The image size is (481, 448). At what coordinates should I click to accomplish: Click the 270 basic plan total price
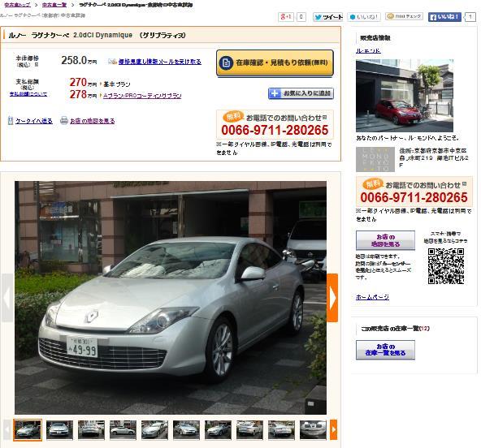point(83,83)
